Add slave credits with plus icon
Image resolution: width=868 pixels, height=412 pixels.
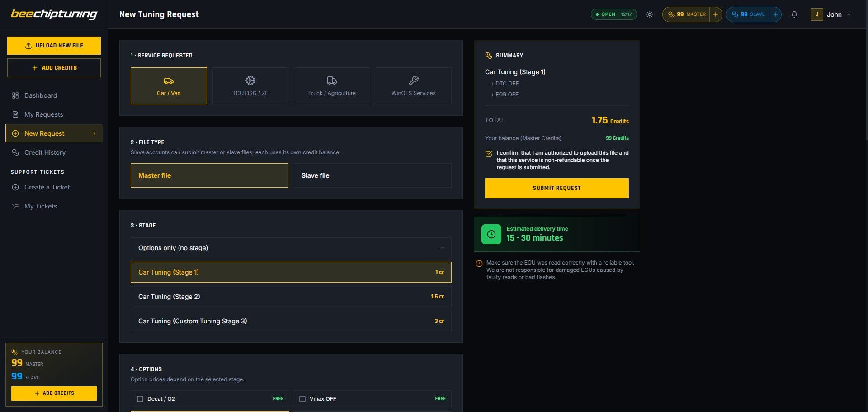[775, 14]
